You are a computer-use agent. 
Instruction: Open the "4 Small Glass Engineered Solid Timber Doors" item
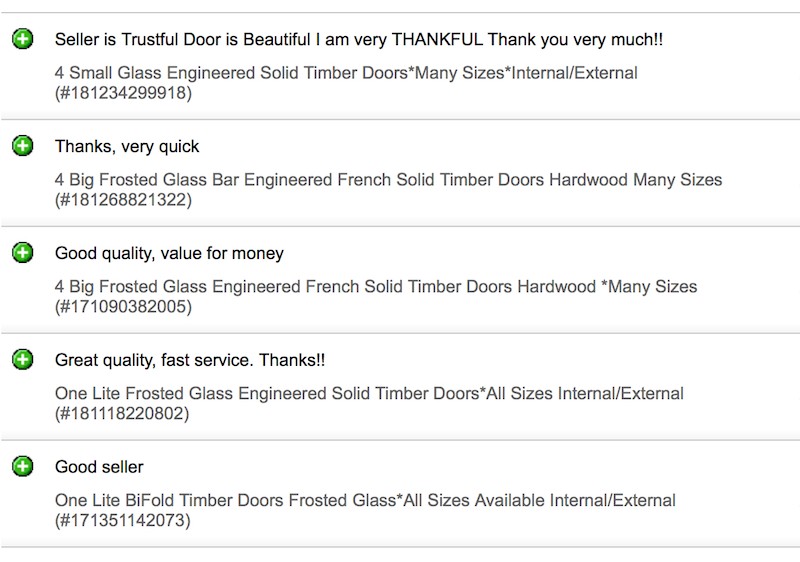click(x=346, y=73)
